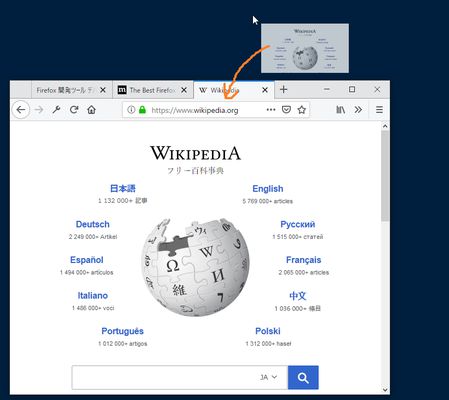Image resolution: width=449 pixels, height=400 pixels.
Task: Open English Wikipedia link
Action: [268, 189]
